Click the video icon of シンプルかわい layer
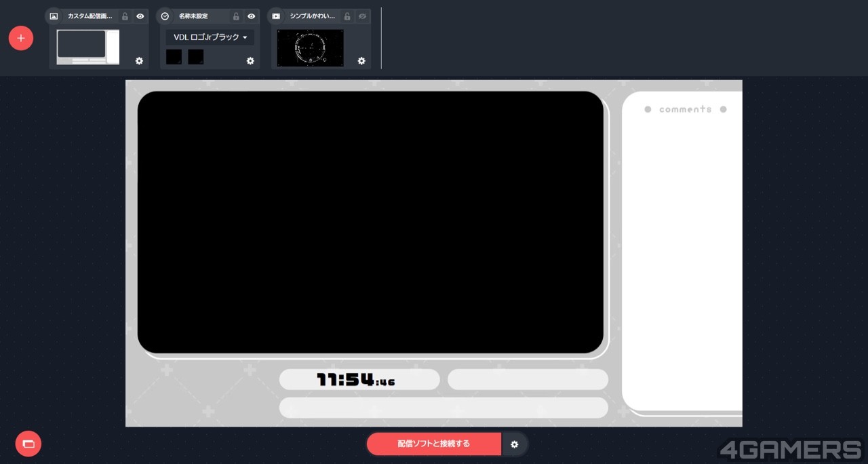 (x=276, y=16)
